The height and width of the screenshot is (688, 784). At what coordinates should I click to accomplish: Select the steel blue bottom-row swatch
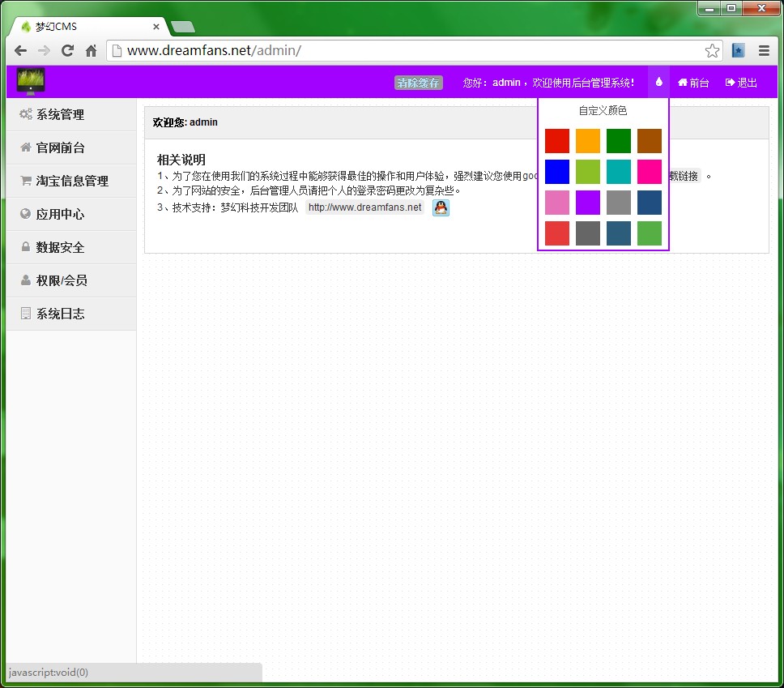coord(619,233)
